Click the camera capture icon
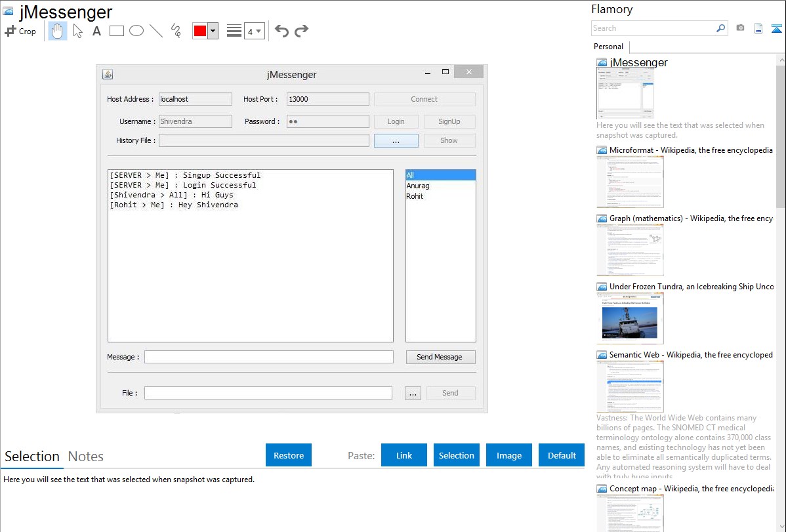Viewport: 786px width, 532px height. click(x=740, y=28)
